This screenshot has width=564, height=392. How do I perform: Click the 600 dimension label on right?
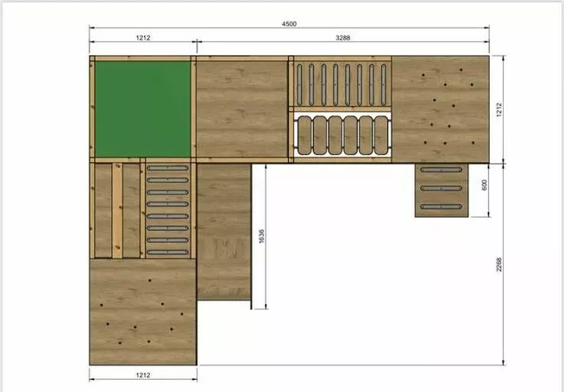(485, 186)
